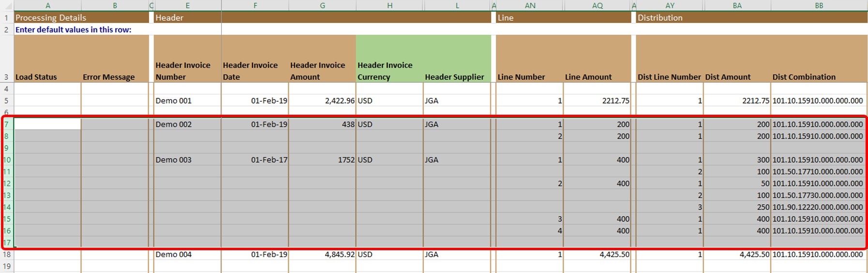Select column L header
Viewport: 868px width, 273px height.
457,5
